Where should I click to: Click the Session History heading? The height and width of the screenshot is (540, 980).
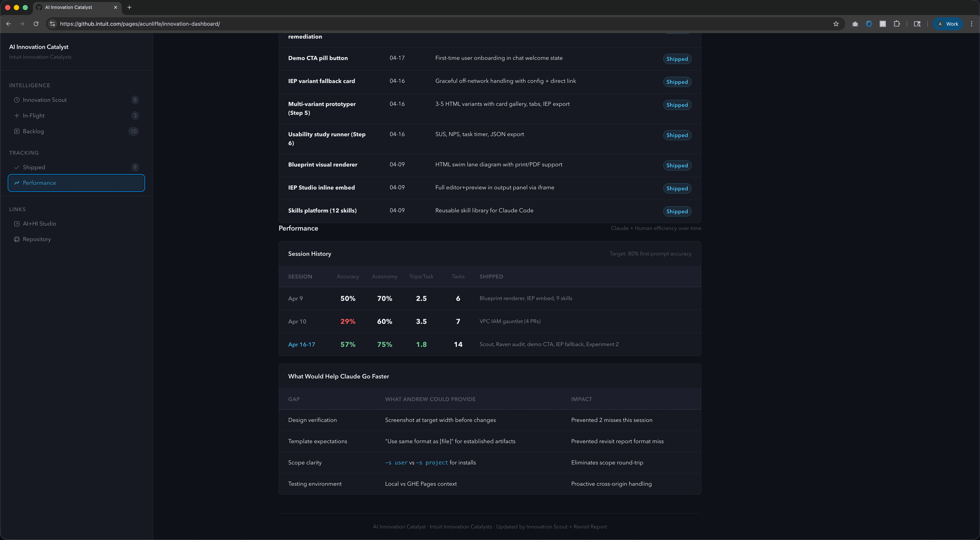pyautogui.click(x=309, y=254)
